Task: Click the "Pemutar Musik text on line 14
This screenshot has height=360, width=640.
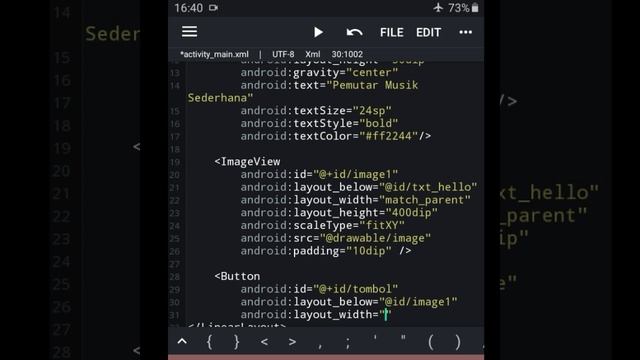Action: pos(372,85)
